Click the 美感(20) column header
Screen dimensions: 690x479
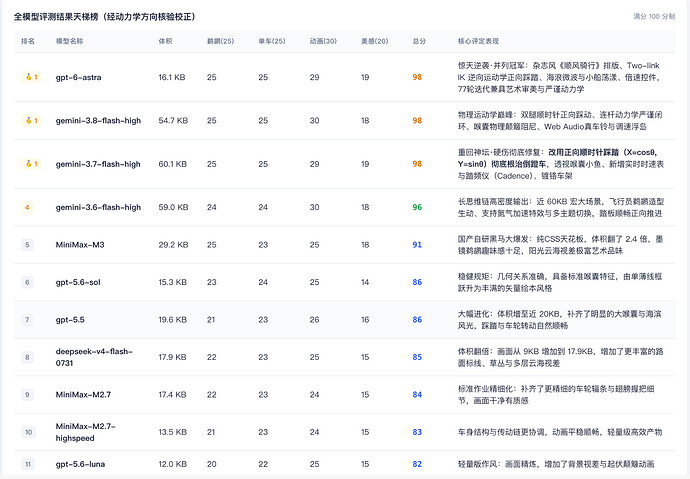tap(374, 41)
